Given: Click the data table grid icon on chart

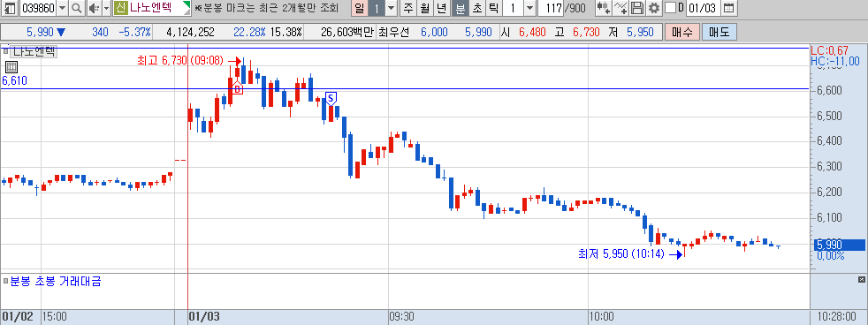Looking at the screenshot, I should (11, 67).
